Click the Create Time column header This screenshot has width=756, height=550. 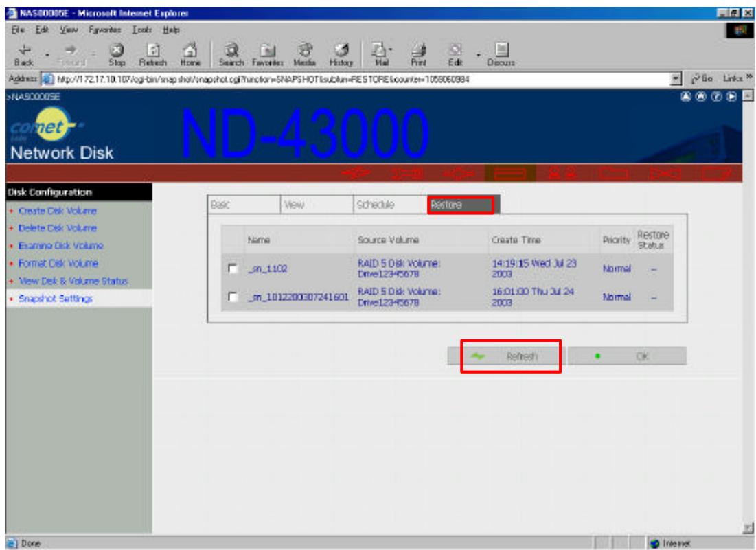[516, 240]
